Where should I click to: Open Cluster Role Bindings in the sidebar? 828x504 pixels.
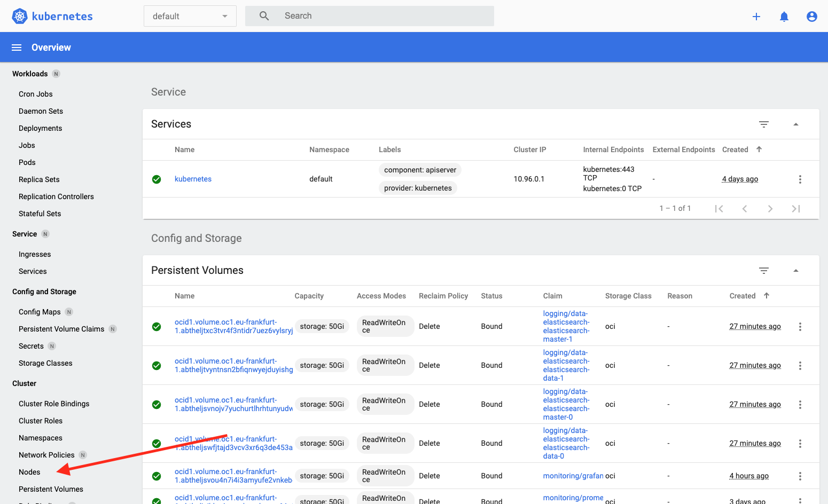(x=54, y=404)
